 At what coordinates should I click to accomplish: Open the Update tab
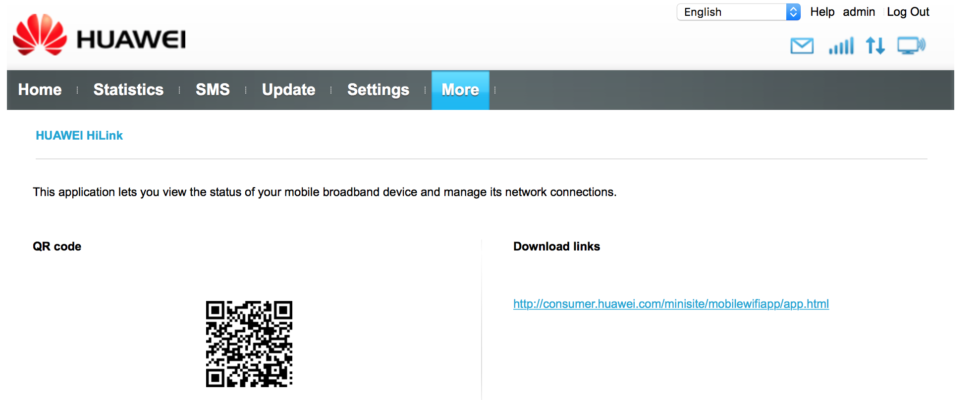pyautogui.click(x=288, y=90)
